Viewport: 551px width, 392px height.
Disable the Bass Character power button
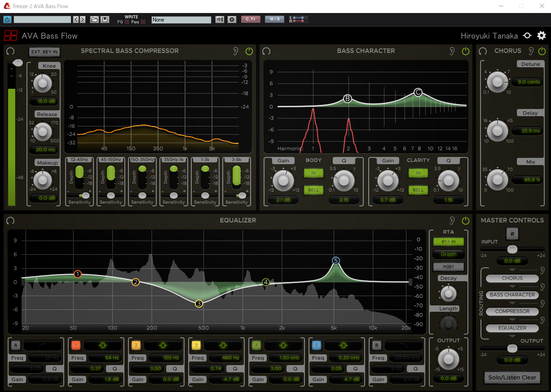[x=465, y=51]
